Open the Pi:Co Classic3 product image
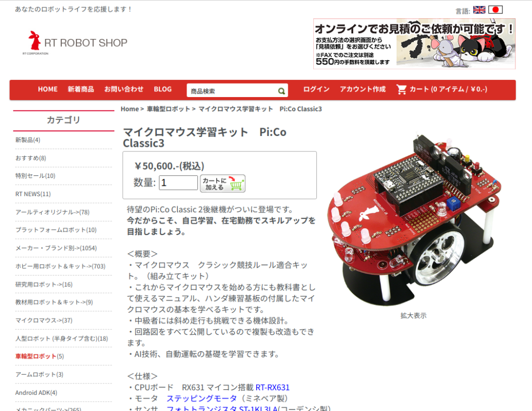Screen dimensions: 532x411 point(414,219)
